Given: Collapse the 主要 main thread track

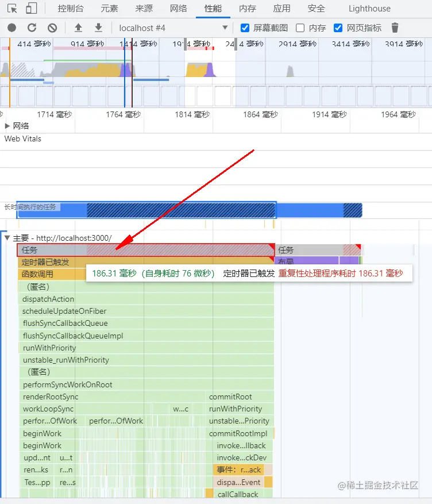Looking at the screenshot, I should pyautogui.click(x=7, y=238).
